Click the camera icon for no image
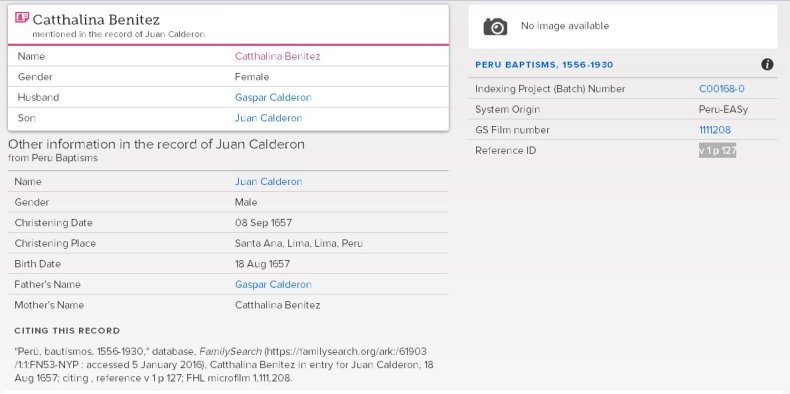This screenshot has height=394, width=790. 495,26
